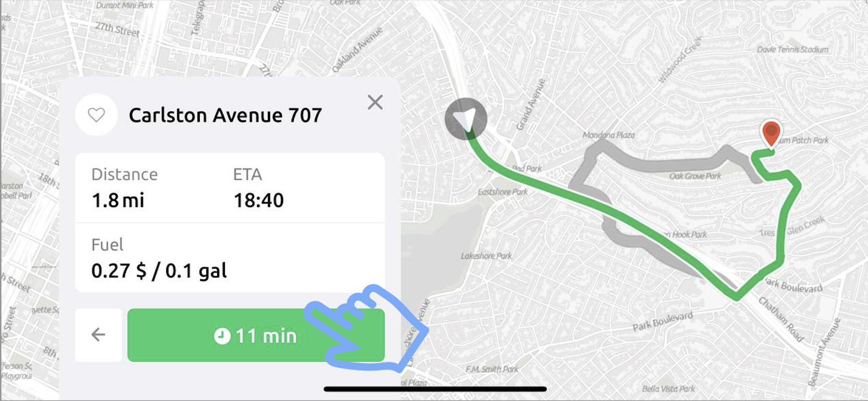Viewport: 868px width, 401px height.
Task: Click the home indicator bar at bottom
Action: 435,389
